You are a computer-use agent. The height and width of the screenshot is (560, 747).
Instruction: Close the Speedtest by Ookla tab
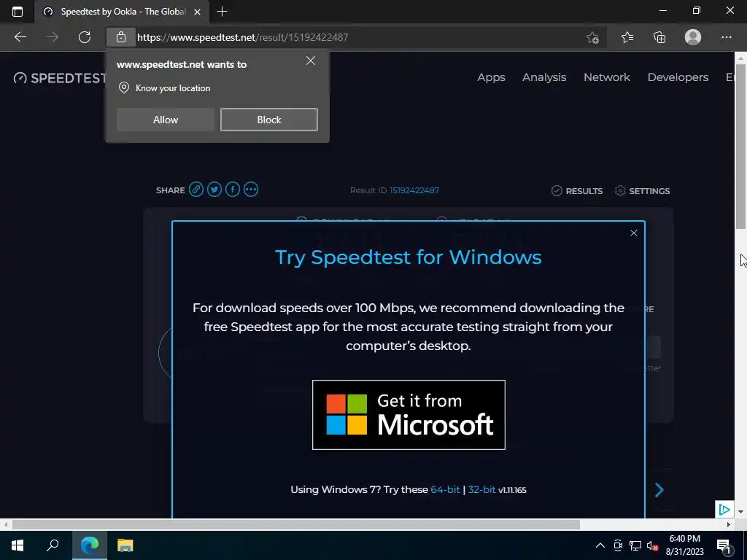(x=197, y=12)
